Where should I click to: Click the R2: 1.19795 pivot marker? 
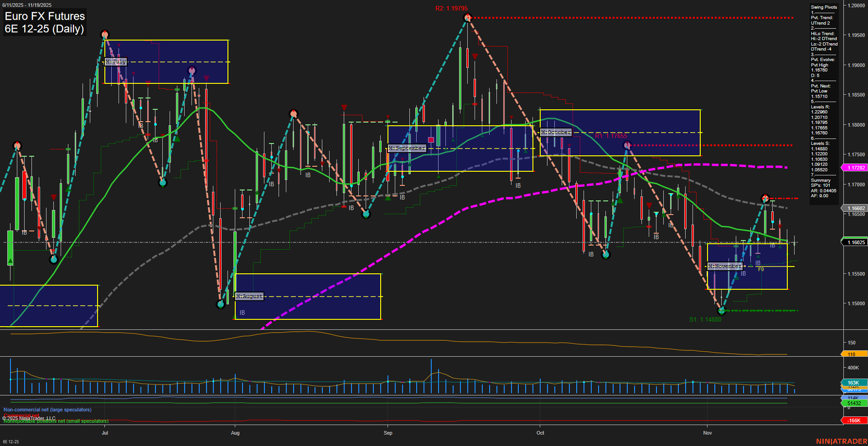point(451,8)
